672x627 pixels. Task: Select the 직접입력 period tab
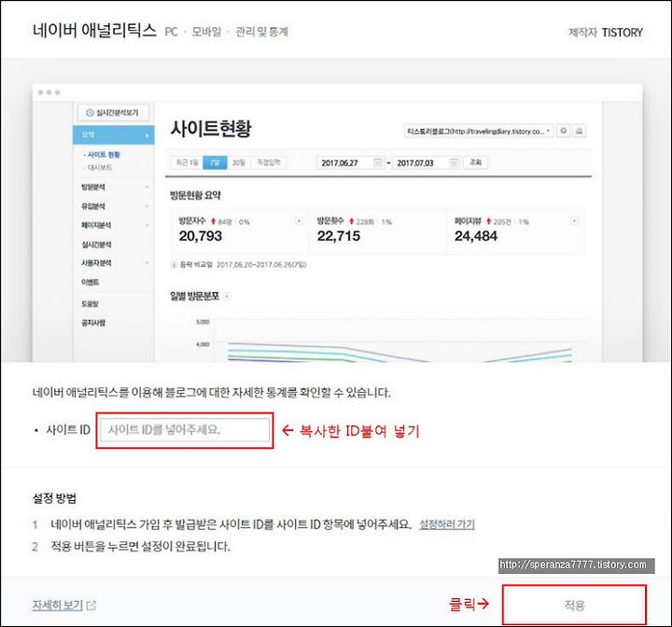pyautogui.click(x=268, y=163)
